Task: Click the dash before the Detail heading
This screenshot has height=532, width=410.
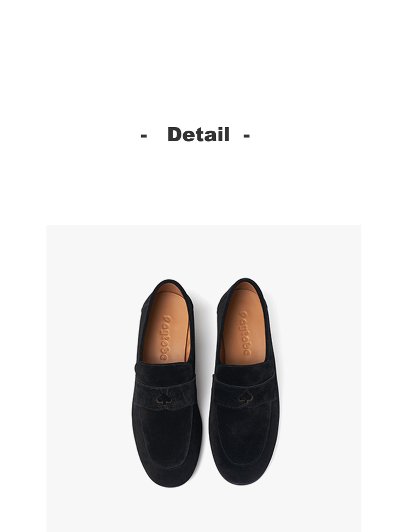Action: 144,135
